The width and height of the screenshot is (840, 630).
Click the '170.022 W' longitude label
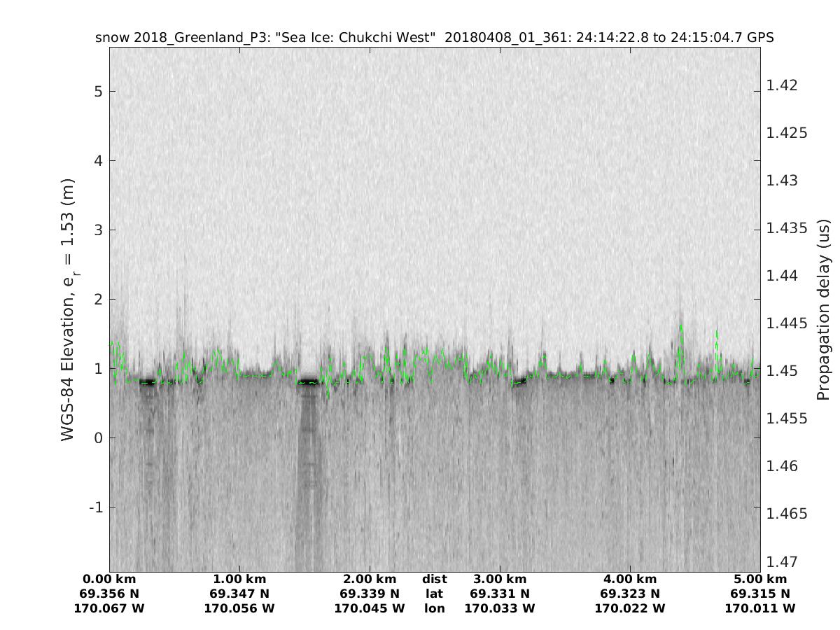tap(630, 608)
